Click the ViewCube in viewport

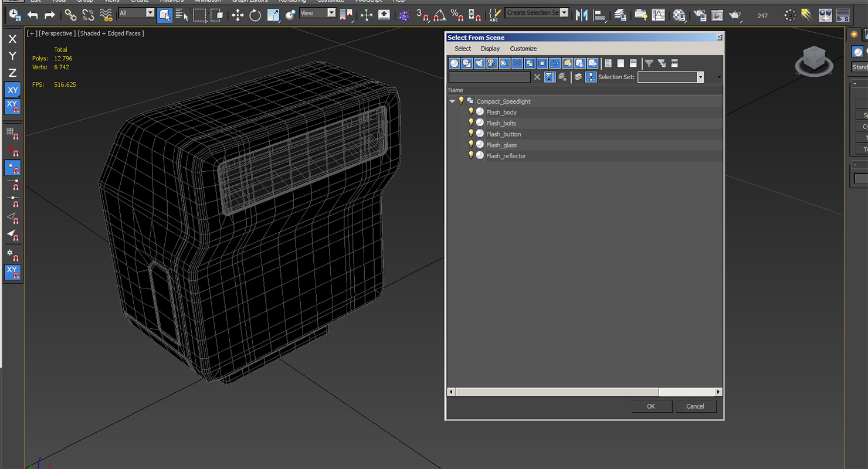(814, 60)
